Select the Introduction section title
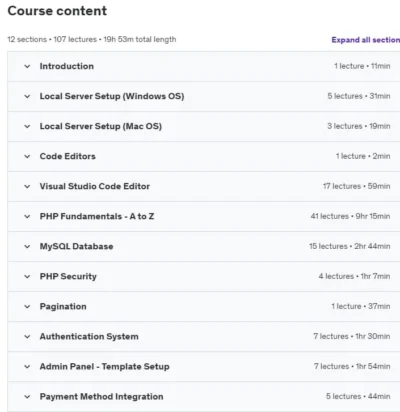400x412 pixels. coord(67,66)
